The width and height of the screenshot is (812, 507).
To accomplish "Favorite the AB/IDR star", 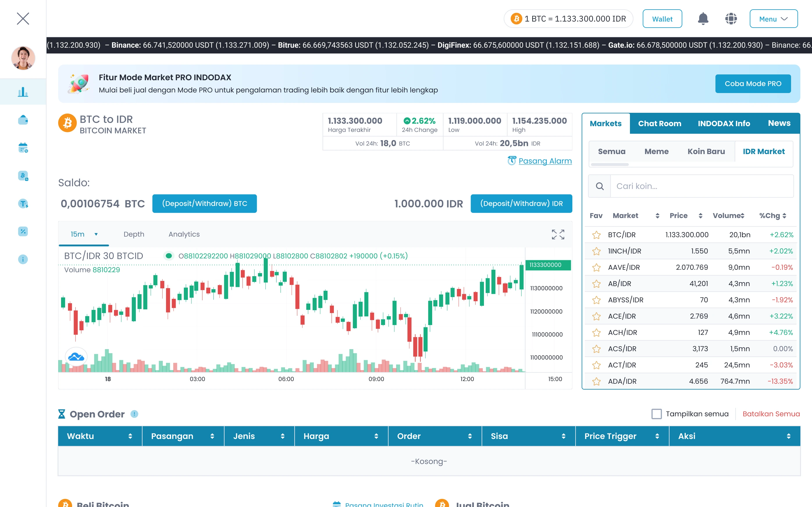I will pyautogui.click(x=596, y=284).
